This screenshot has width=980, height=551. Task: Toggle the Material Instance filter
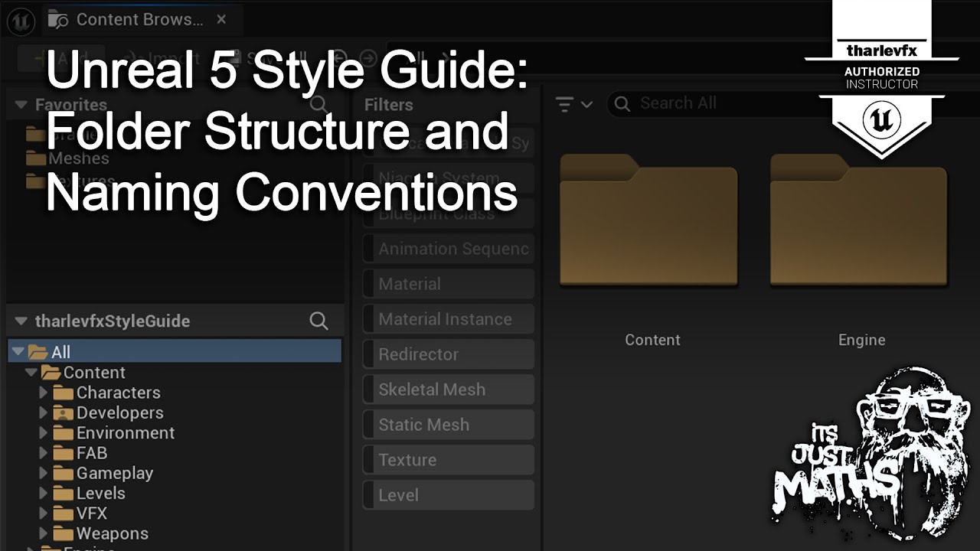pyautogui.click(x=448, y=319)
